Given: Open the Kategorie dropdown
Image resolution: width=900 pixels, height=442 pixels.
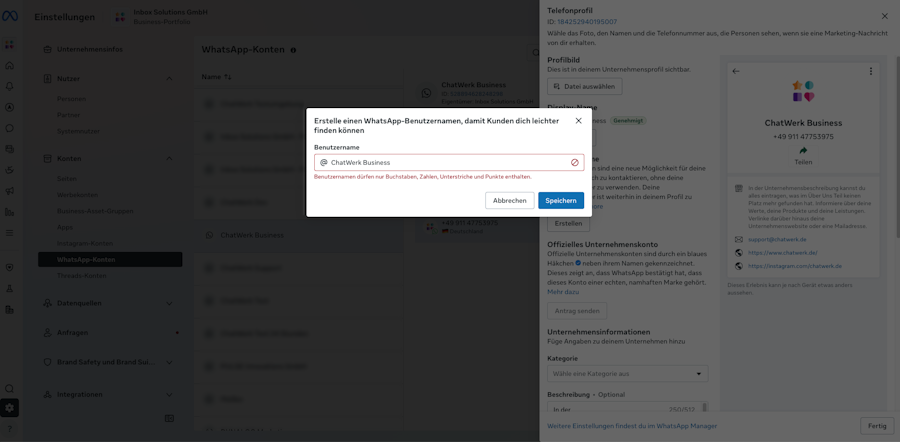Looking at the screenshot, I should [628, 374].
